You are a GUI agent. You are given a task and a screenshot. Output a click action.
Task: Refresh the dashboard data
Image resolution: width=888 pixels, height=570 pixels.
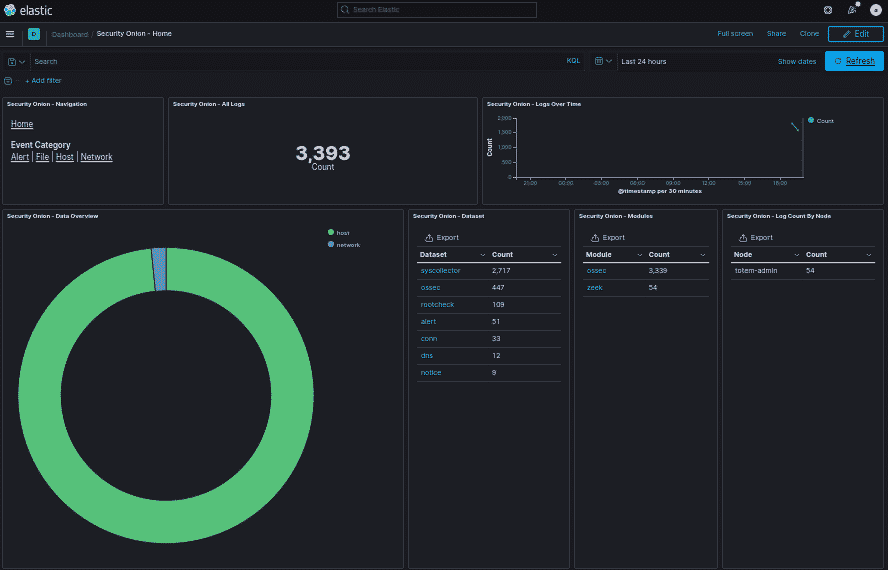[854, 61]
